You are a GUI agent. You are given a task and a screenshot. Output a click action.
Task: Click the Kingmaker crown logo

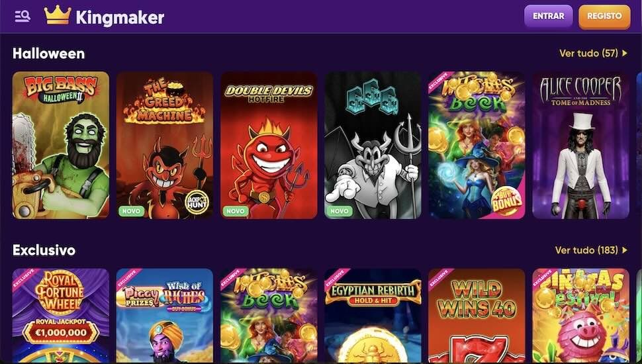click(58, 15)
